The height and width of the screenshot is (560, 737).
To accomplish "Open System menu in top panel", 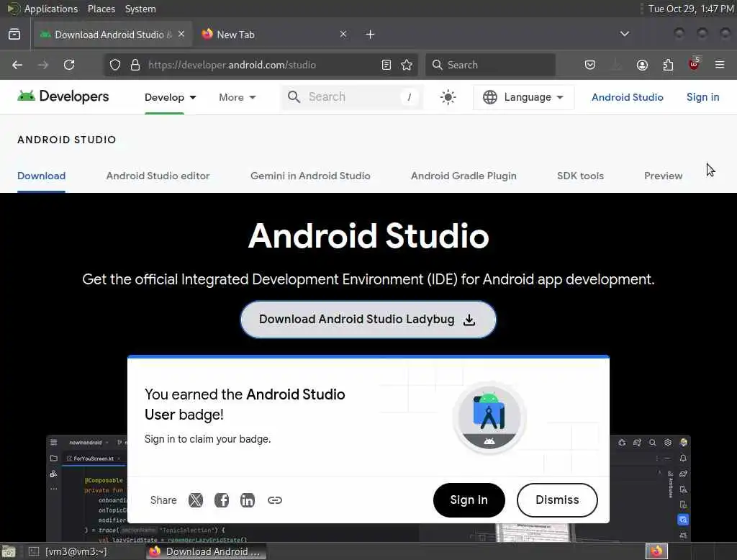I will tap(140, 9).
